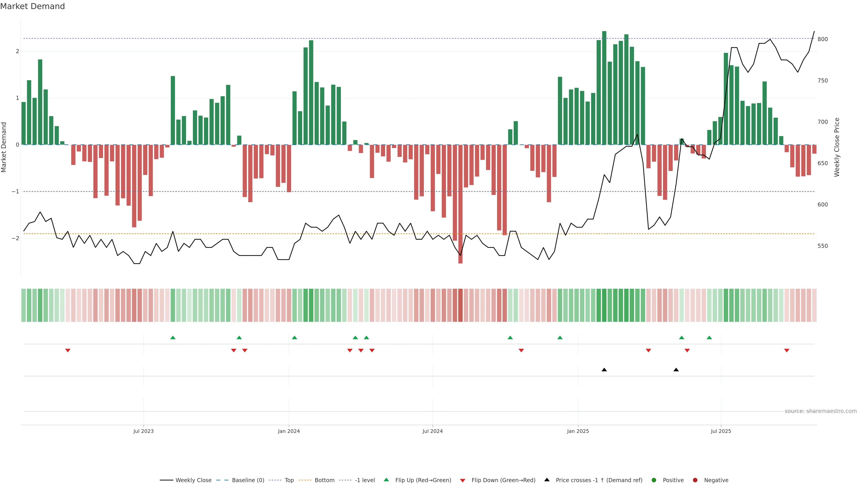Screen dimensions: 868x488
Task: Click red Flip Down triangle in legend
Action: click(x=463, y=481)
